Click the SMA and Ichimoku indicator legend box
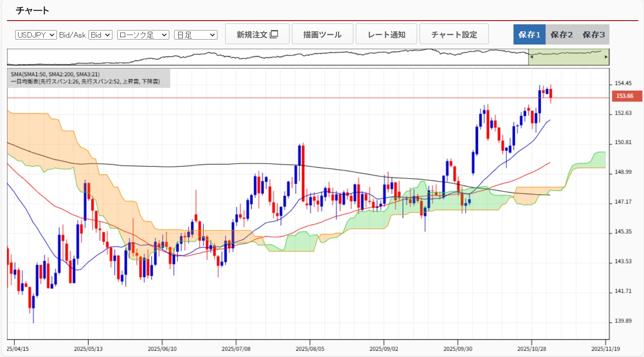644x357 pixels. coord(88,78)
